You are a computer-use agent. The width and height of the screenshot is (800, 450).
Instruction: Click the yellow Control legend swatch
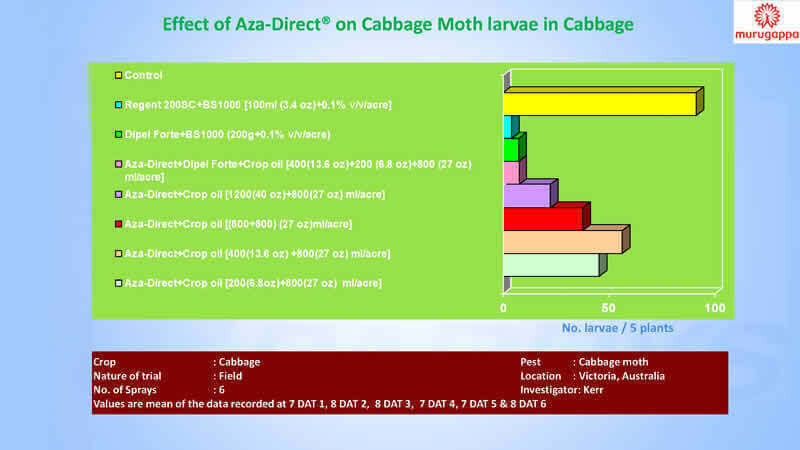pyautogui.click(x=118, y=75)
